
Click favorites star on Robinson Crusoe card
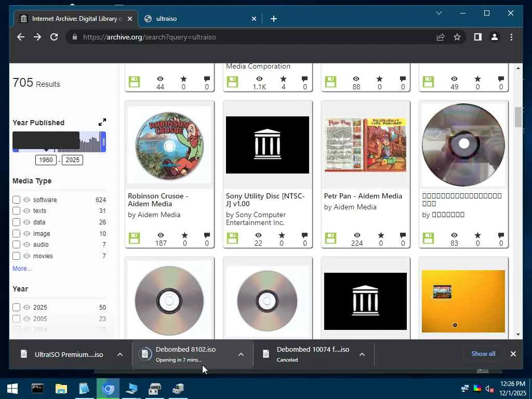tap(184, 235)
